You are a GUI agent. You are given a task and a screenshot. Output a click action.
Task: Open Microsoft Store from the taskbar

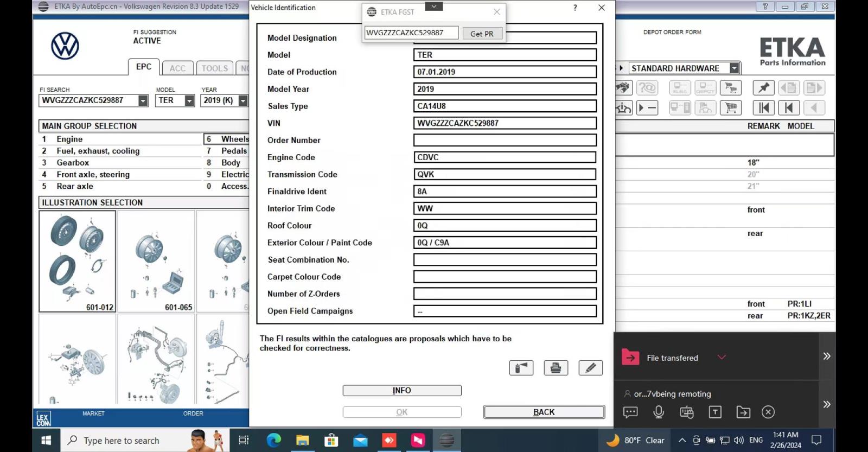click(331, 440)
